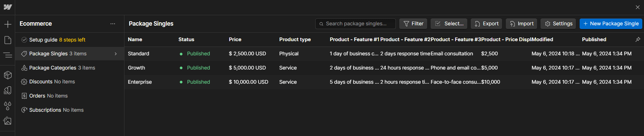The height and width of the screenshot is (136, 644).
Task: Open the Components cube icon
Action: coord(7,75)
